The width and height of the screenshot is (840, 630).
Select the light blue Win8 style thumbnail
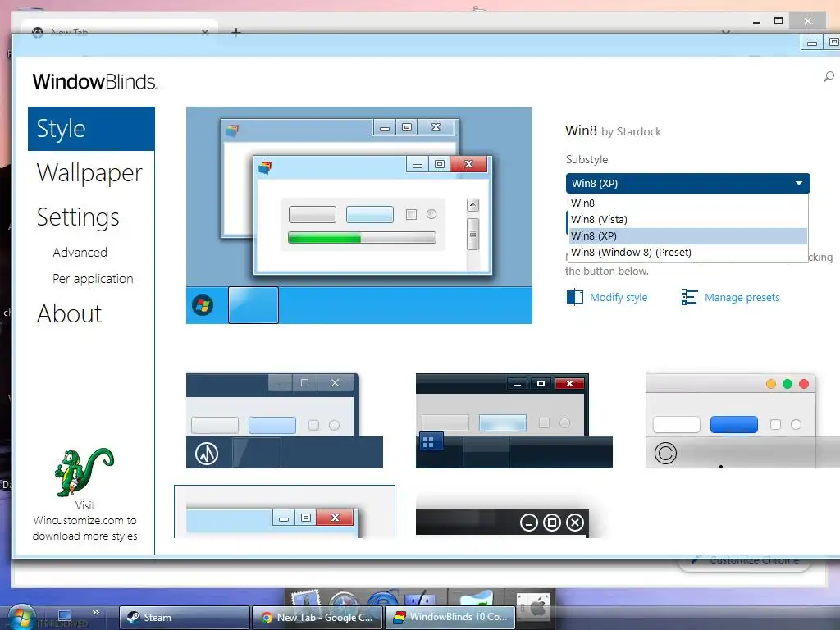point(285,512)
